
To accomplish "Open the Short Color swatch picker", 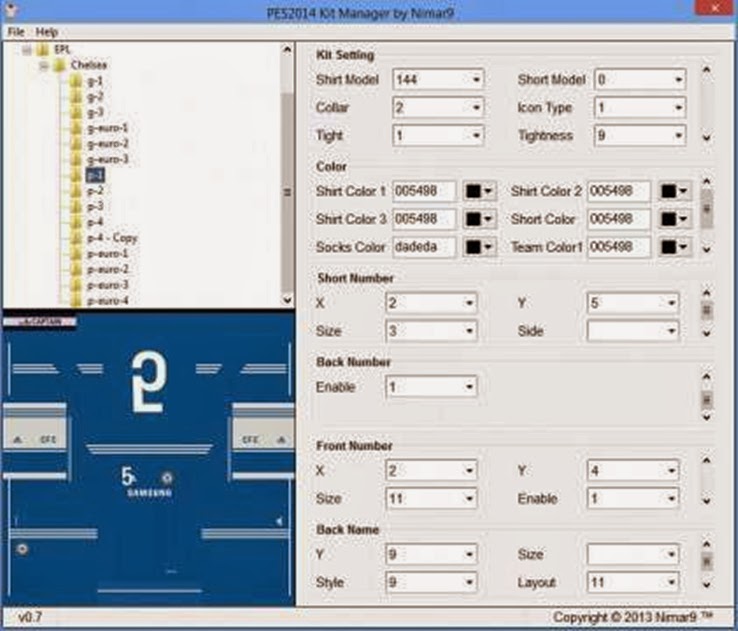I will [x=674, y=219].
